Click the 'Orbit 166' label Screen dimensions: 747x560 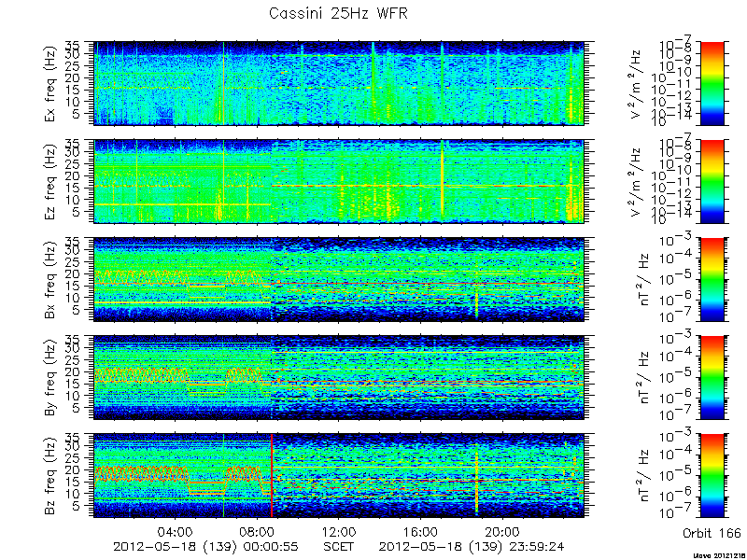(x=712, y=532)
